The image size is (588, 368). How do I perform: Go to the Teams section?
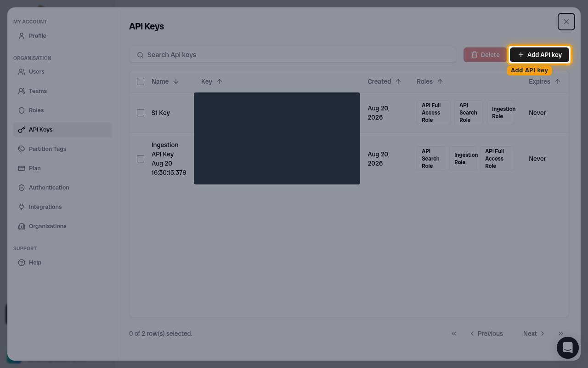(x=62, y=91)
